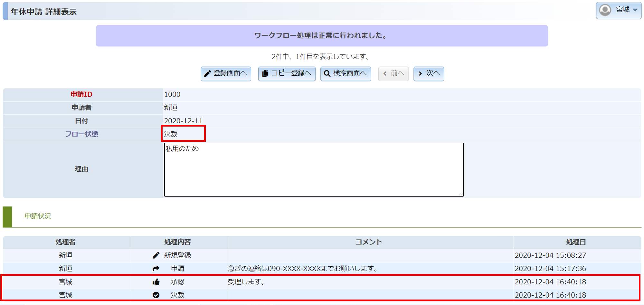Image resolution: width=644 pixels, height=305 pixels.
Task: Click the timestamp 2020-12-04 15:08:27
Action: click(550, 255)
